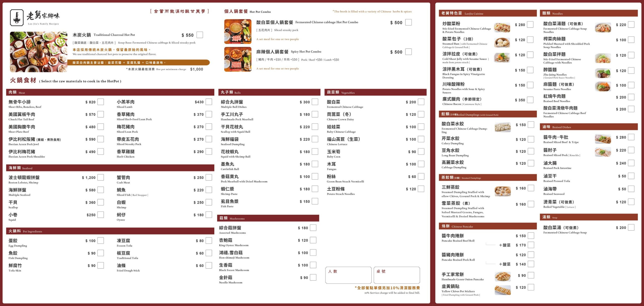
Task: Check the Traditional Charcoal Hot Pot box
Action: pos(200,35)
